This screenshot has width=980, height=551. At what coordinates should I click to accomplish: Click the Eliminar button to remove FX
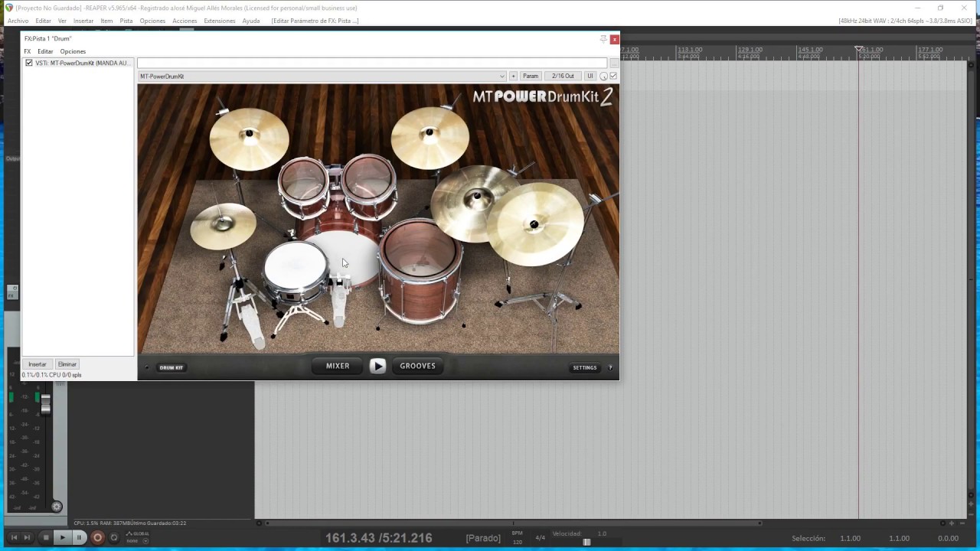pyautogui.click(x=67, y=364)
